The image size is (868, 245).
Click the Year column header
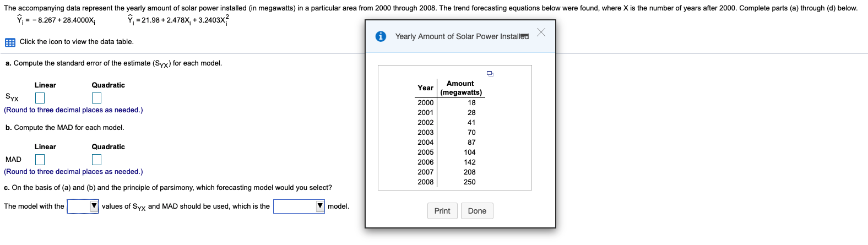[425, 88]
